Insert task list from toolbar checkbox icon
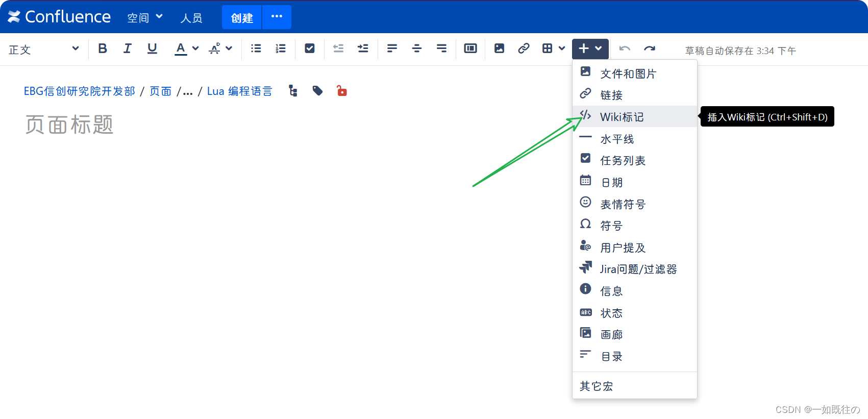Viewport: 868px width, 419px height. (x=310, y=48)
